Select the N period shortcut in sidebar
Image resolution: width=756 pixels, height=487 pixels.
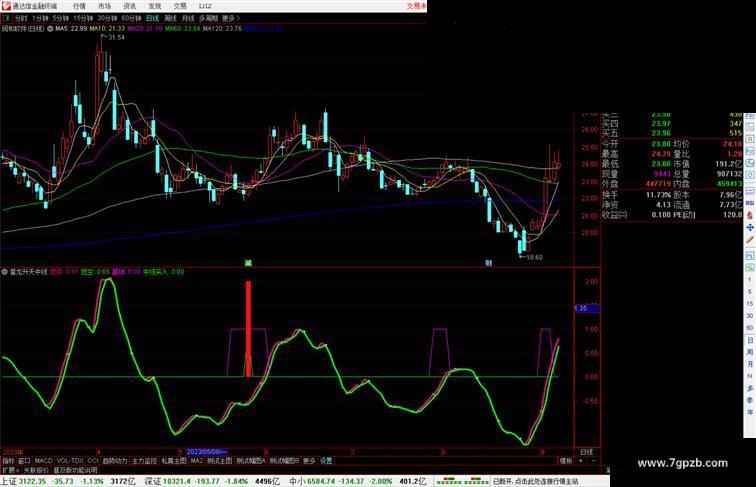(750, 376)
